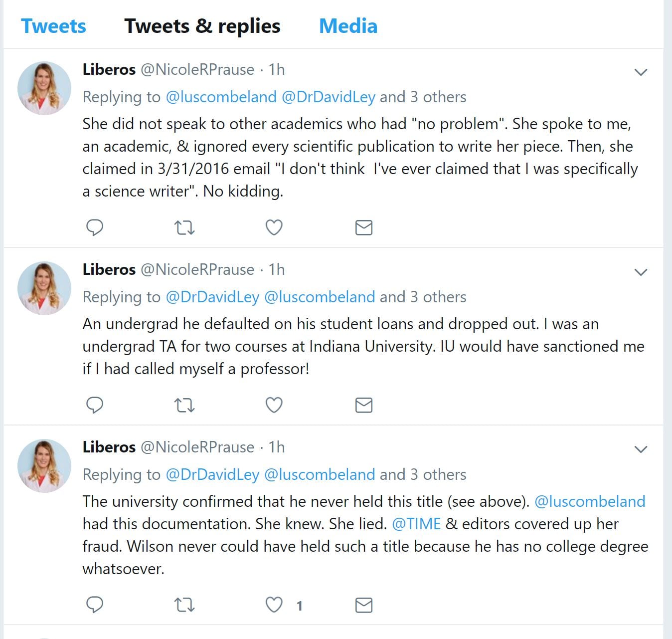The image size is (672, 639).
Task: Reply to the 'university confirmed' tweet
Action: click(x=95, y=605)
